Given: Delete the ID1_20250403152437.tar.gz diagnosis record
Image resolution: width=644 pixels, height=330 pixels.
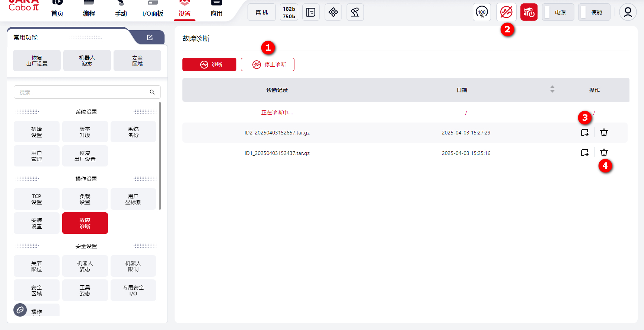Looking at the screenshot, I should tap(604, 153).
